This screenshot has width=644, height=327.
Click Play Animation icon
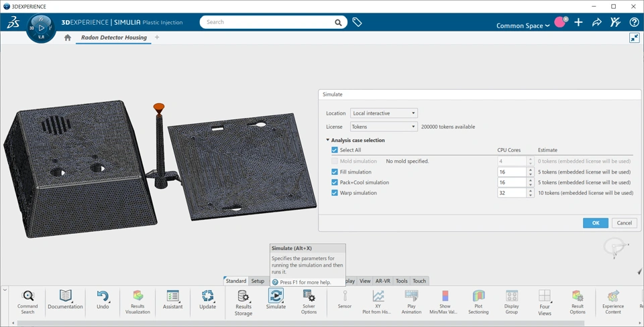[x=411, y=302]
